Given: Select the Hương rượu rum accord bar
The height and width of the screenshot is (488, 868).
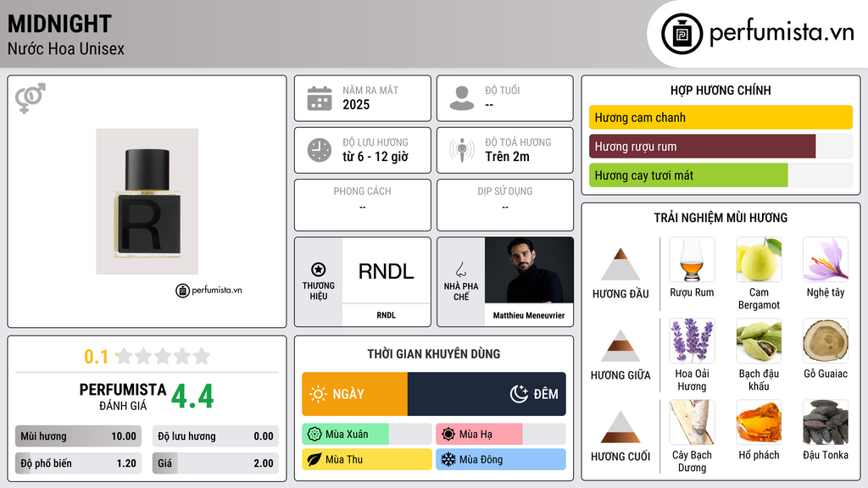Looking at the screenshot, I should pos(721,146).
